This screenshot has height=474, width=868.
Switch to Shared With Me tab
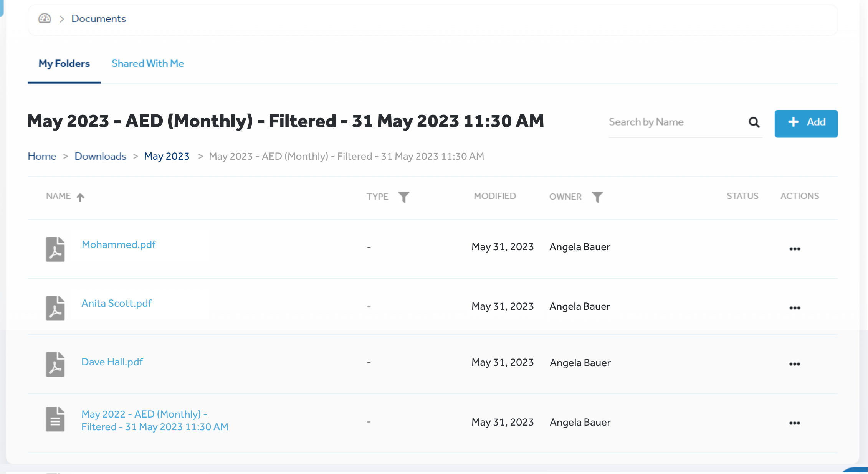(148, 64)
